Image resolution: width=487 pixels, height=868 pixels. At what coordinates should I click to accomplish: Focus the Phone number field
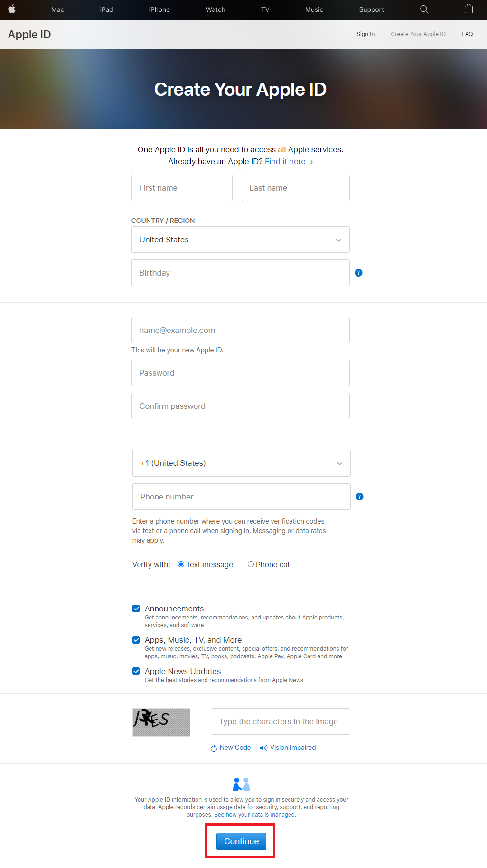click(x=242, y=497)
